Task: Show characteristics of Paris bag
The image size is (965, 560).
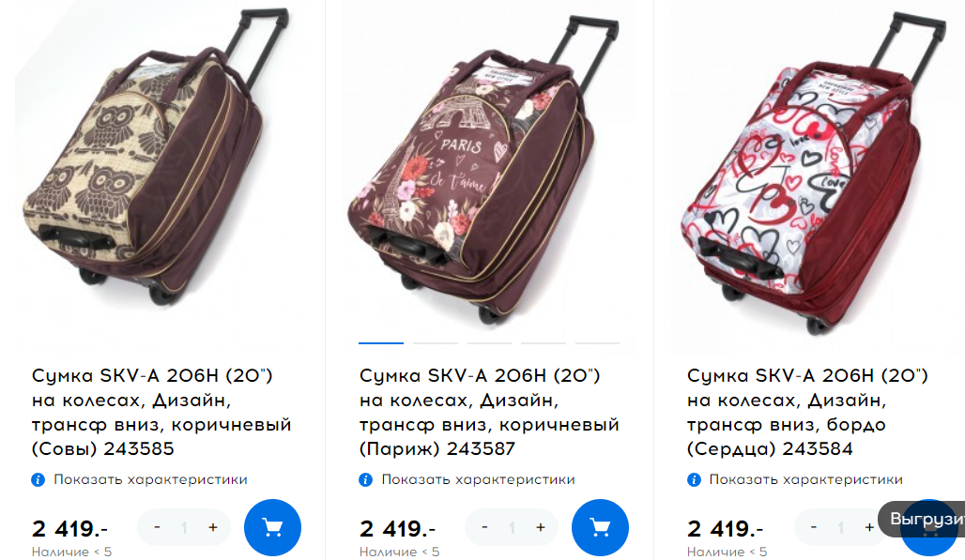Action: coord(478,479)
